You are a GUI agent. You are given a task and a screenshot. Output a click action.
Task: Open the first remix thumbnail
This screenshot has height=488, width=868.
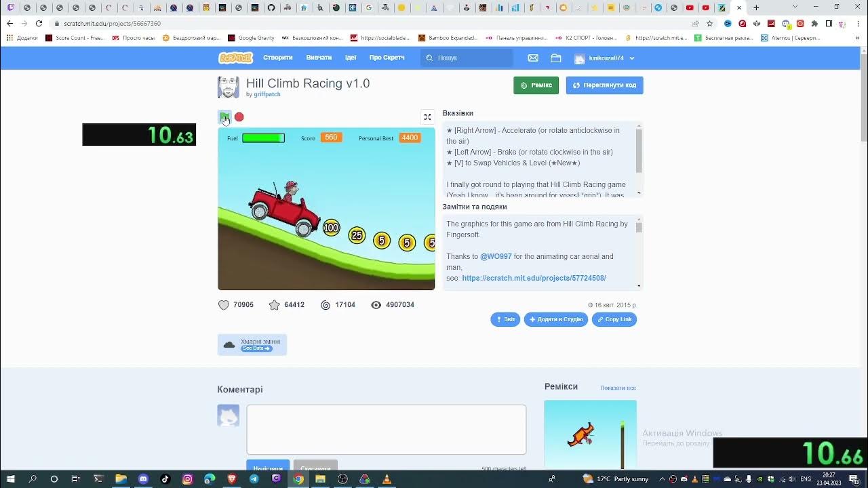tap(590, 434)
